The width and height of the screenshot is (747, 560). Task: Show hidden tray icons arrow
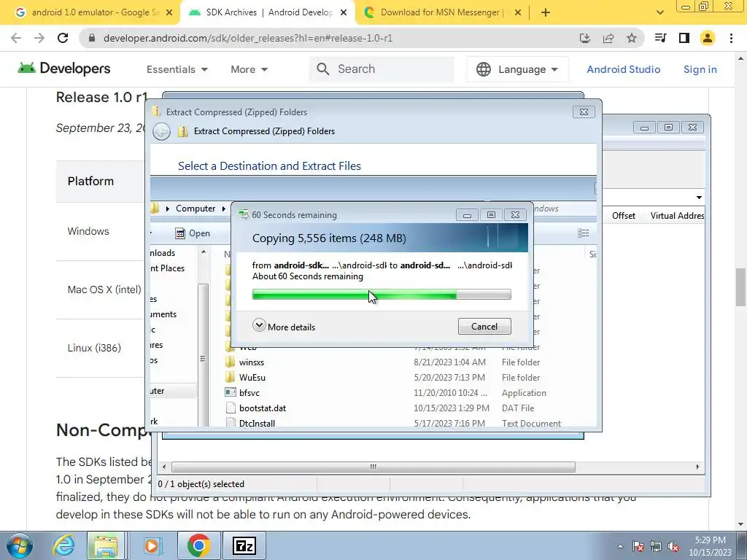[620, 547]
